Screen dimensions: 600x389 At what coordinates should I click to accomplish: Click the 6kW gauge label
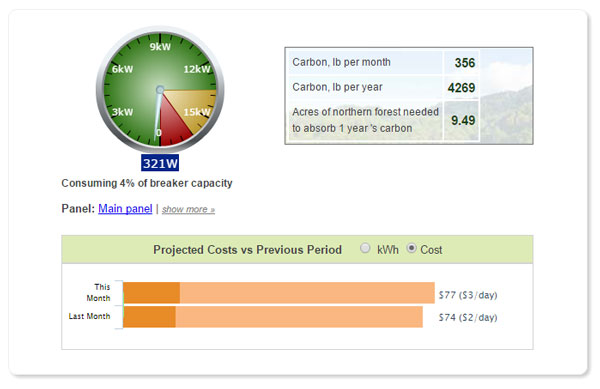pos(122,69)
